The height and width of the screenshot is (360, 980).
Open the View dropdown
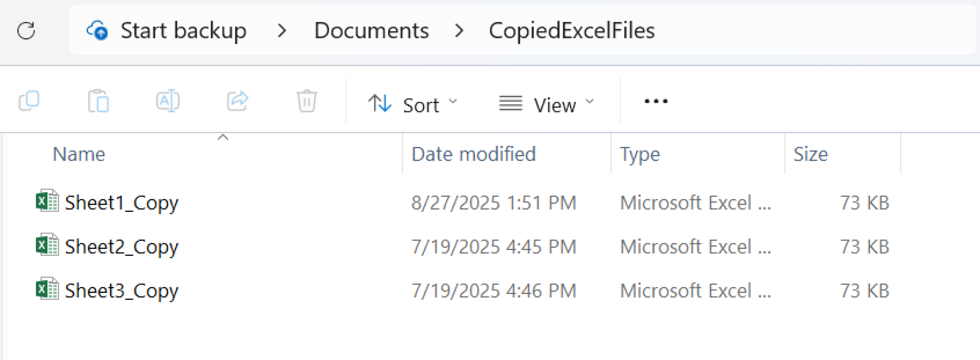[546, 104]
